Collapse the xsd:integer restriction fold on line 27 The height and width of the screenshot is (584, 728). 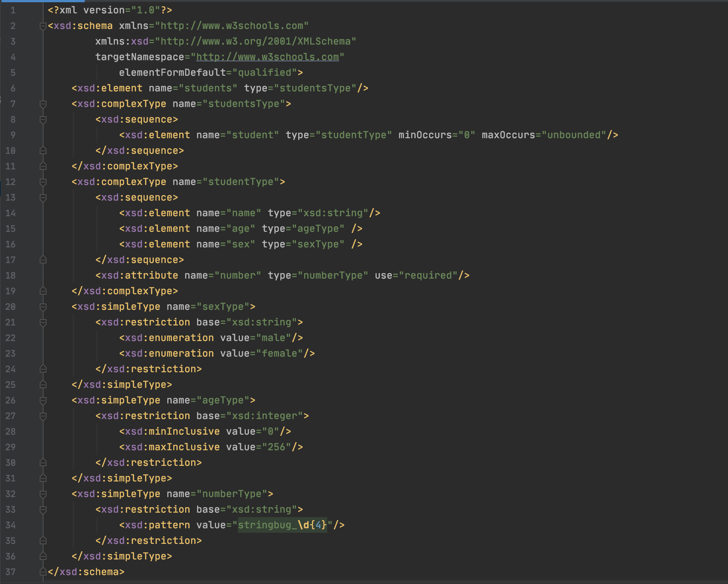(43, 416)
